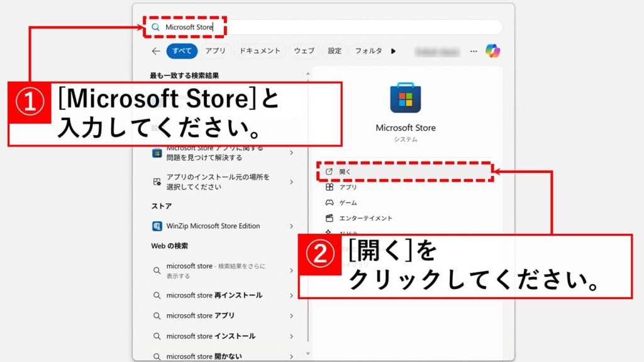This screenshot has height=362, width=644.
Task: Expand chevron for アプリのインストール元 result
Action: click(x=292, y=182)
